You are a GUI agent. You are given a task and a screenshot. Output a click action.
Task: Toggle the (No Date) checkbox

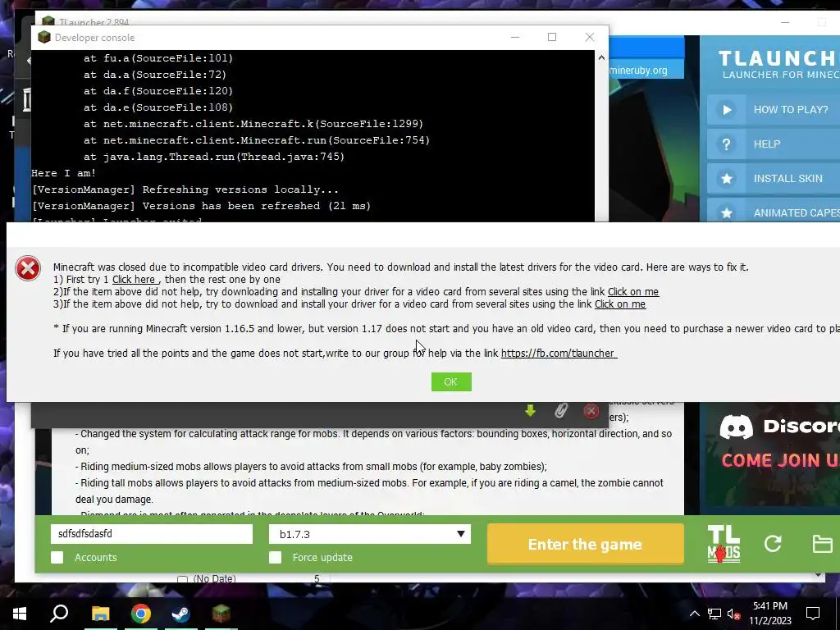coord(183,579)
